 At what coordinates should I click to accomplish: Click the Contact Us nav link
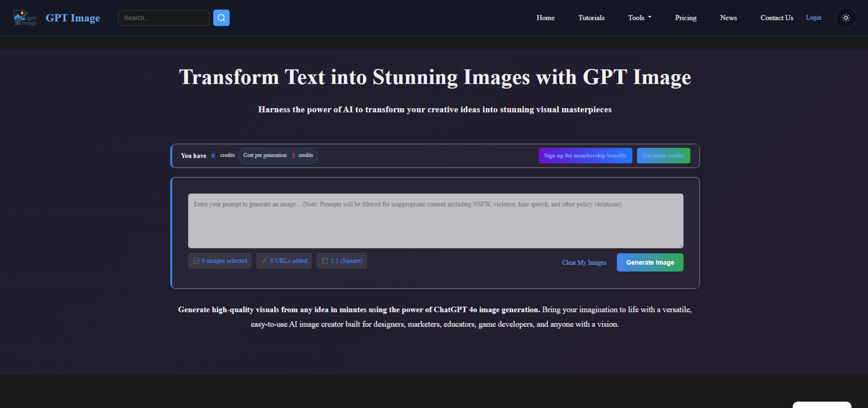click(776, 18)
